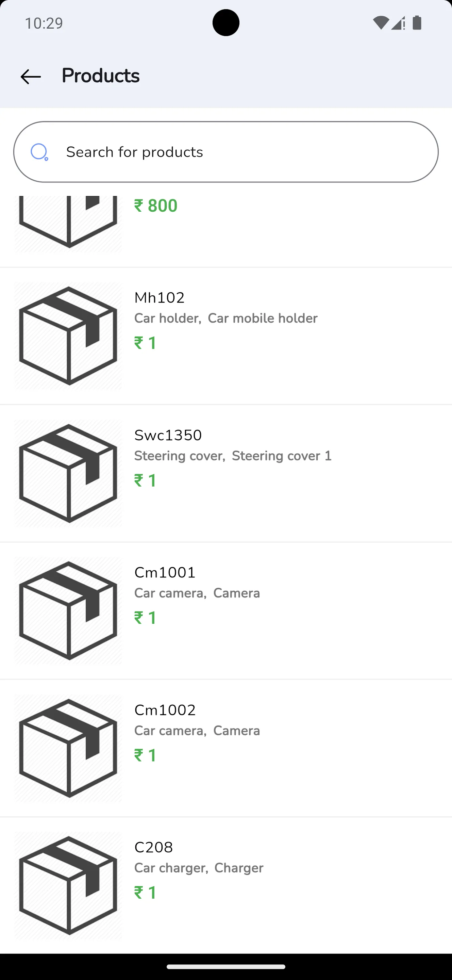Tap the battery status icon

point(417,23)
